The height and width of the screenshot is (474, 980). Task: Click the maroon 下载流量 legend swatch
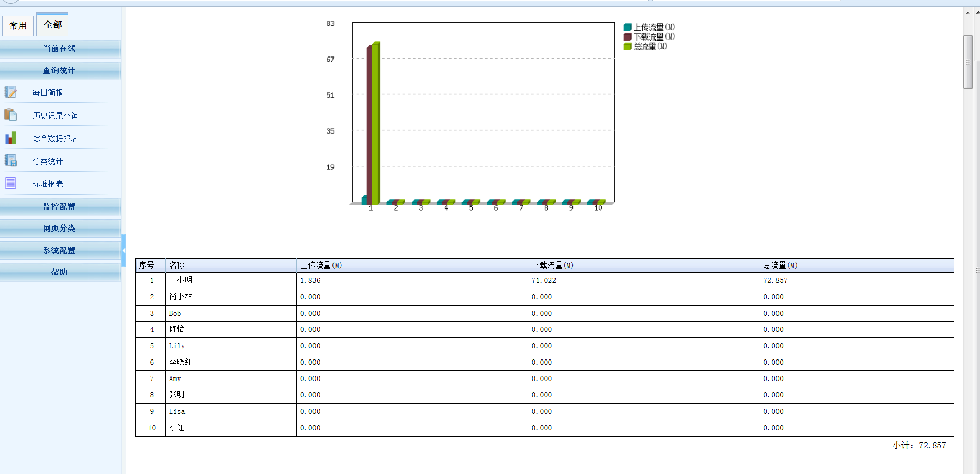(627, 37)
